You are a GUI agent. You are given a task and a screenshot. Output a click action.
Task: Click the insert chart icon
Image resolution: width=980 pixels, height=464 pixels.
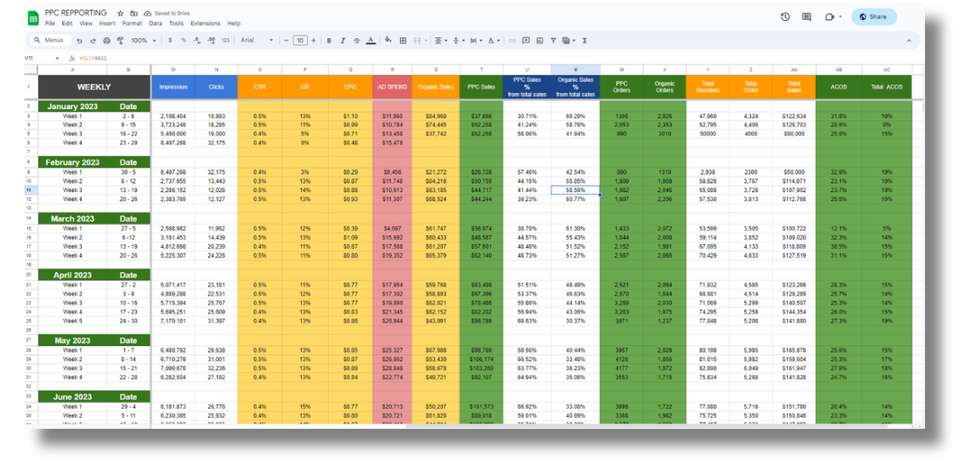pos(539,41)
